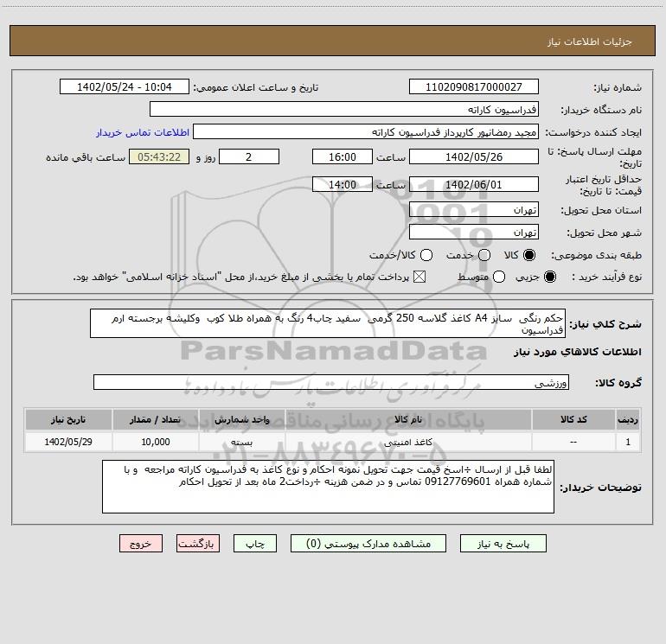666x644 pixels.
Task: Select the متوسط purchase type radio
Action: pos(483,277)
